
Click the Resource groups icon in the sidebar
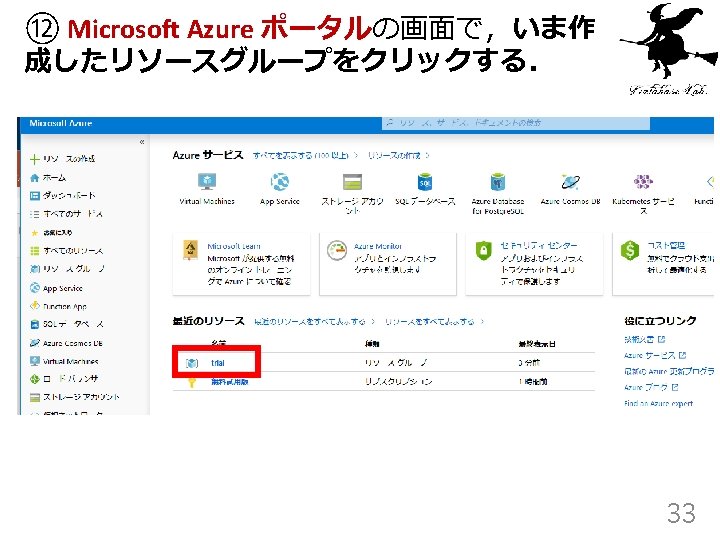[34, 269]
